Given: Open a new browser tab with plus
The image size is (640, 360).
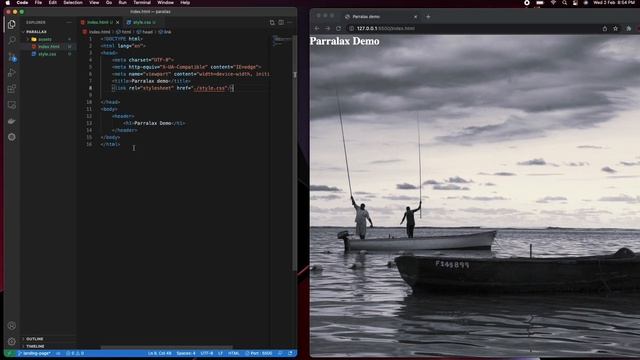Looking at the screenshot, I should 428,17.
